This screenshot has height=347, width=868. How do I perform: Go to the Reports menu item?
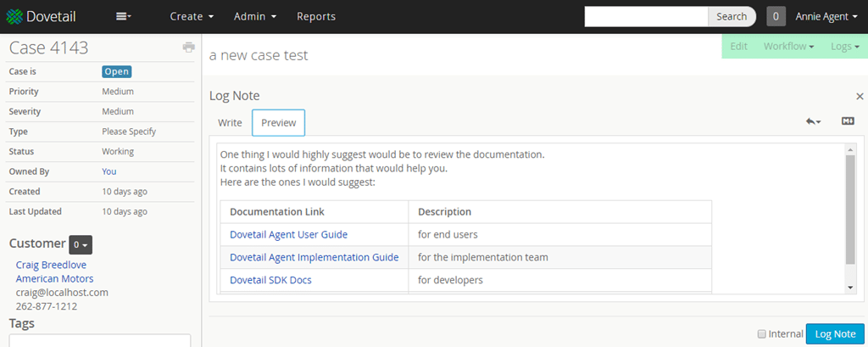pos(316,16)
